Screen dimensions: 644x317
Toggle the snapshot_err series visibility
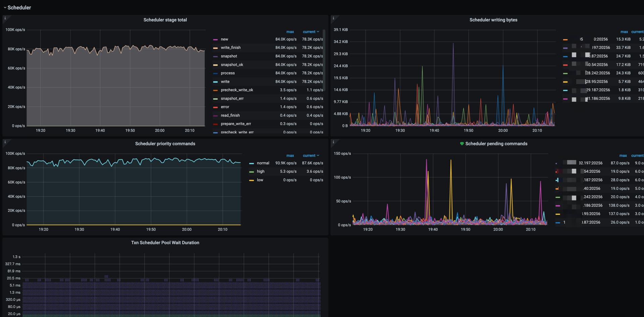pos(232,99)
